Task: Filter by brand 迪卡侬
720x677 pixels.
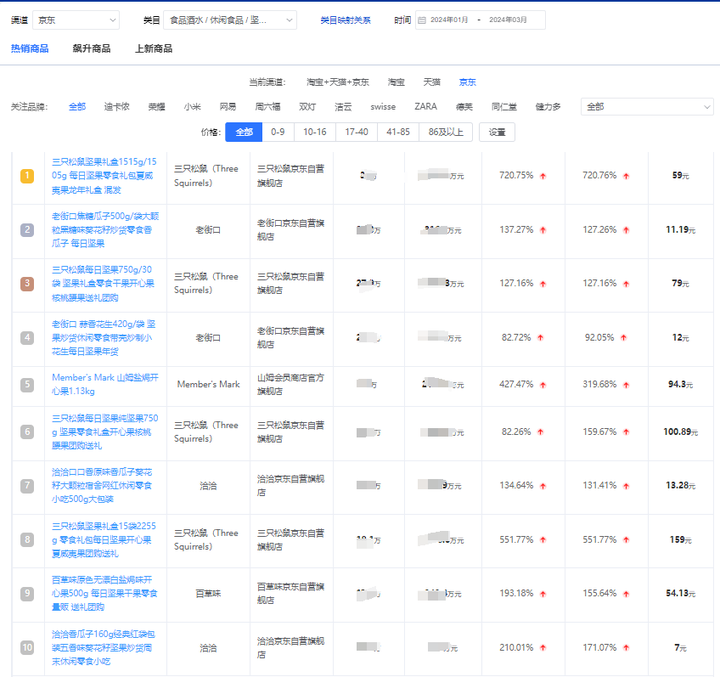Action: pos(117,107)
